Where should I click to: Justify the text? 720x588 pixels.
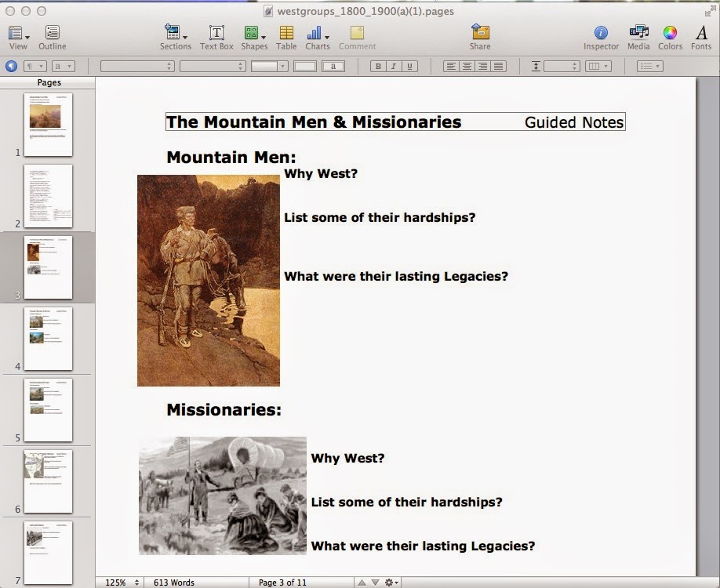pos(498,66)
